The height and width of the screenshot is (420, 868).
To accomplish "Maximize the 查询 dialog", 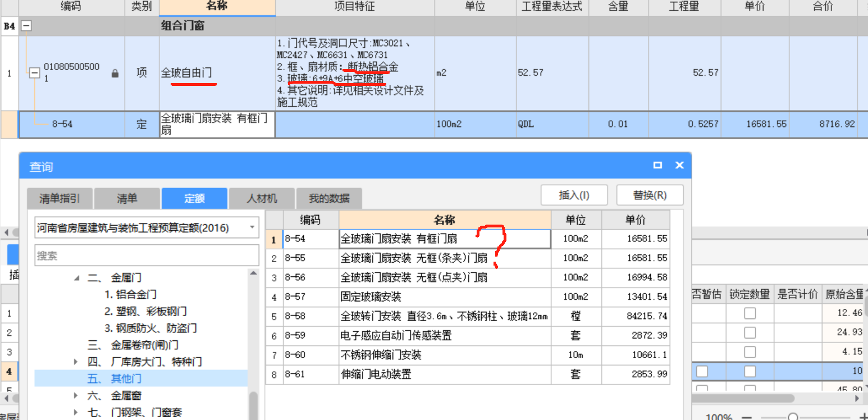I will pos(657,165).
